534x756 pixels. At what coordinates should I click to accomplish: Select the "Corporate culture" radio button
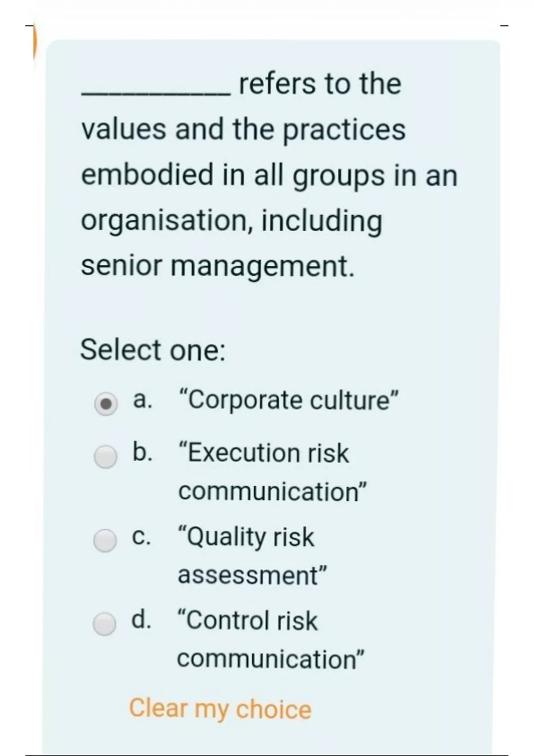pos(105,404)
